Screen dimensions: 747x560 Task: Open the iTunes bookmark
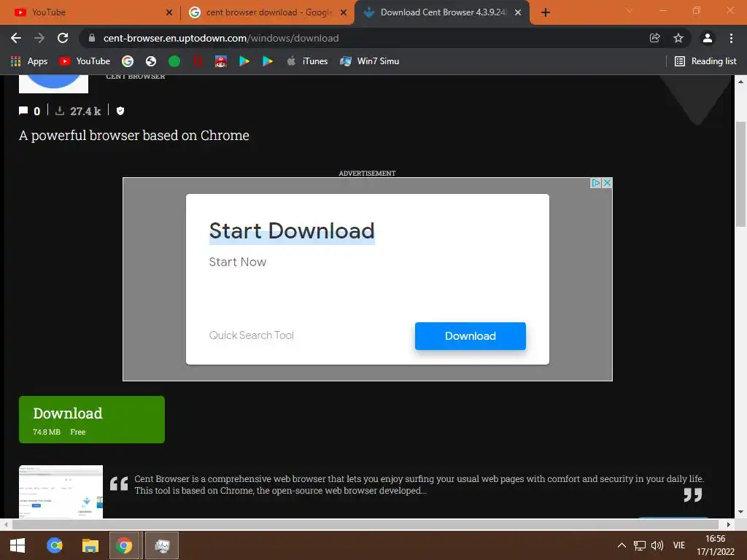(307, 61)
